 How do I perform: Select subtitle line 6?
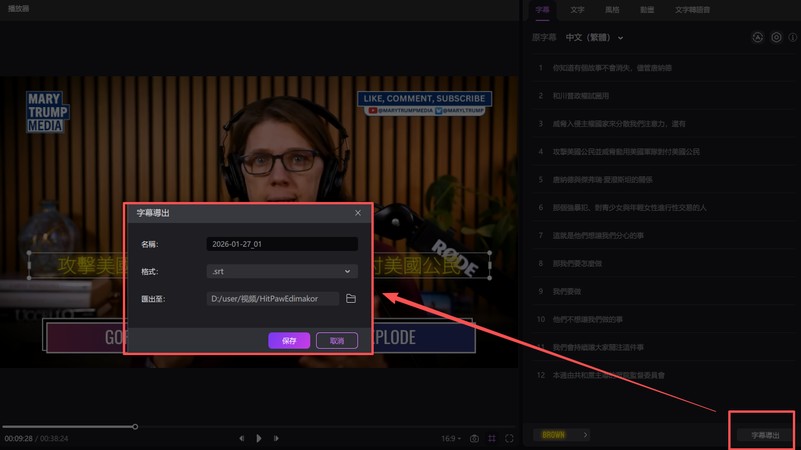[663, 208]
